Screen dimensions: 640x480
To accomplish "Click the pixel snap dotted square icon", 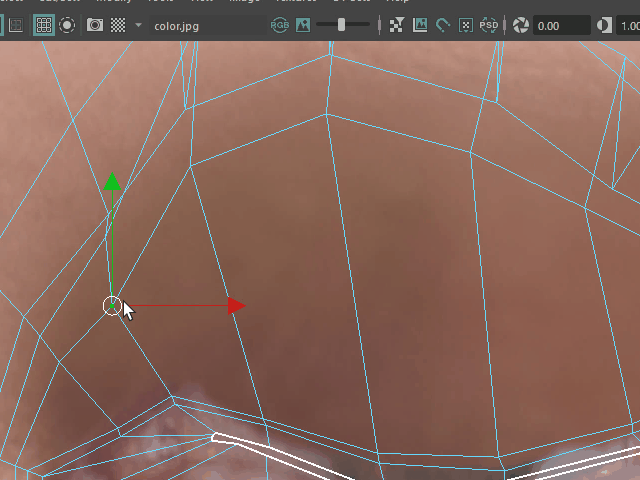I will point(466,26).
